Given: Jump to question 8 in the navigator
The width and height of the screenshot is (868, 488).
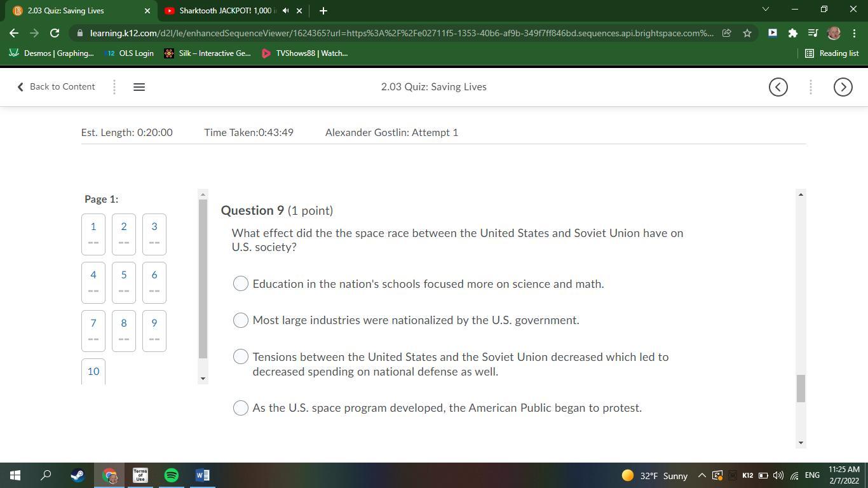Looking at the screenshot, I should coord(124,331).
